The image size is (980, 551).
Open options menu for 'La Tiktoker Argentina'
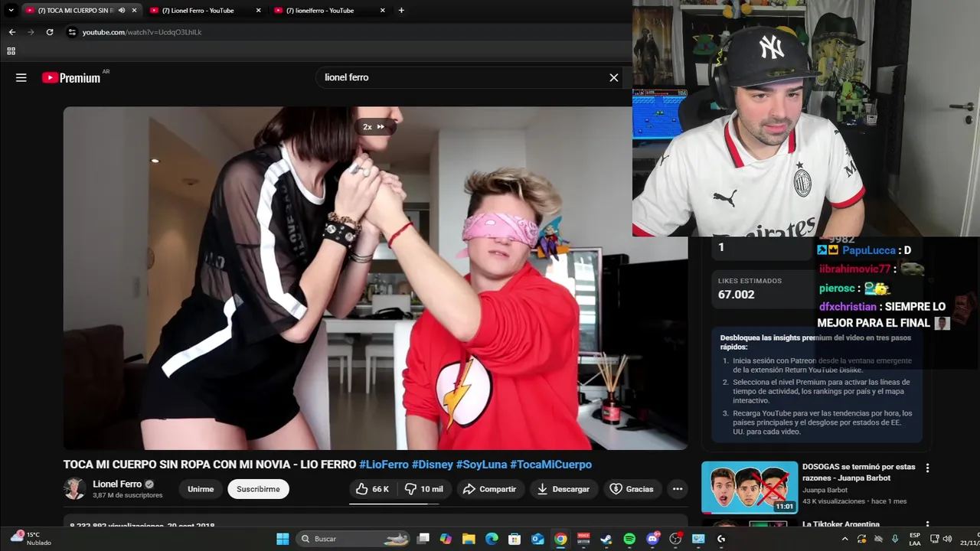point(927,525)
